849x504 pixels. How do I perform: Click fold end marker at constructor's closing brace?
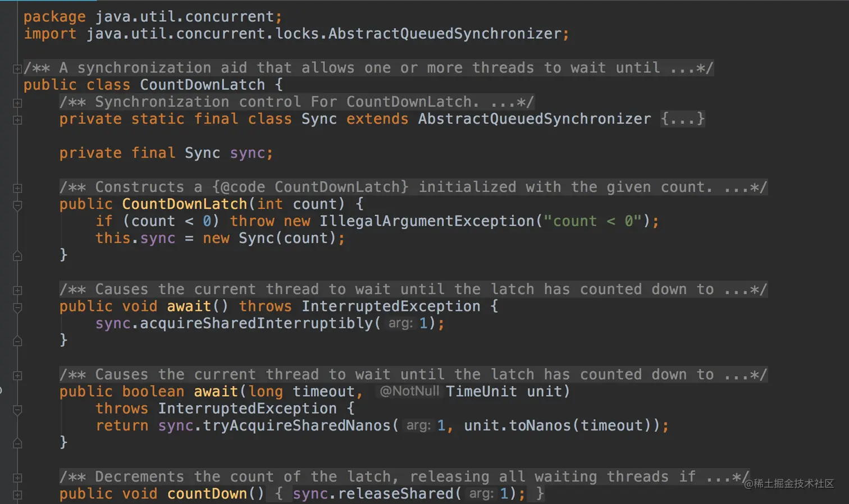[x=17, y=256]
